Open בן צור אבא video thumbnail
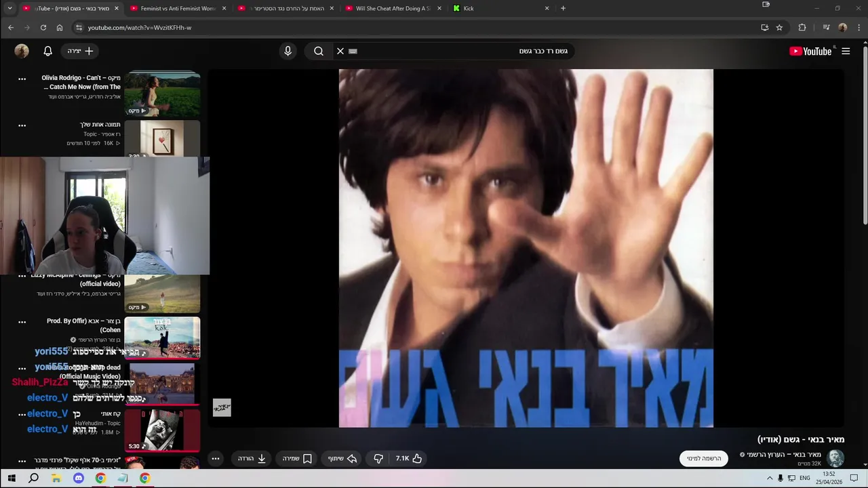 162,337
